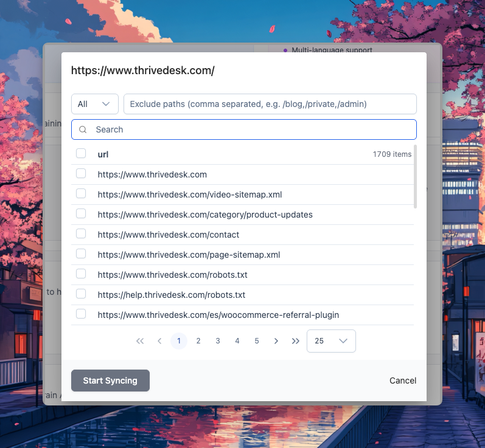Jump to the first page using double-left arrows

[140, 341]
